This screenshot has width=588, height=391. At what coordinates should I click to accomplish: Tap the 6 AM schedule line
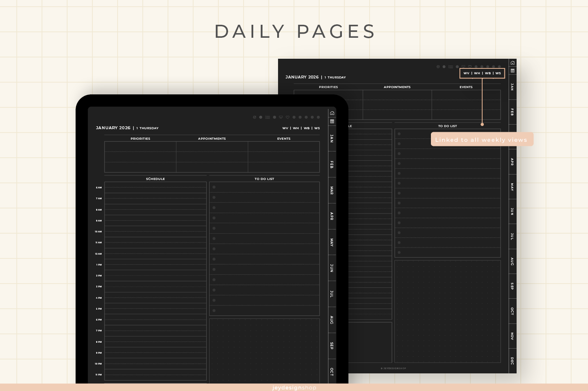point(155,188)
